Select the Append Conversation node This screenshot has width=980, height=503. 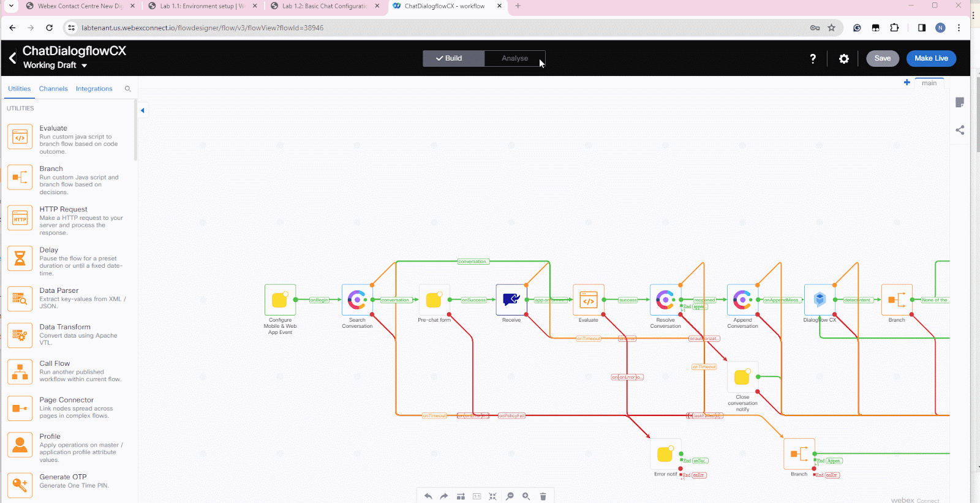click(x=742, y=300)
